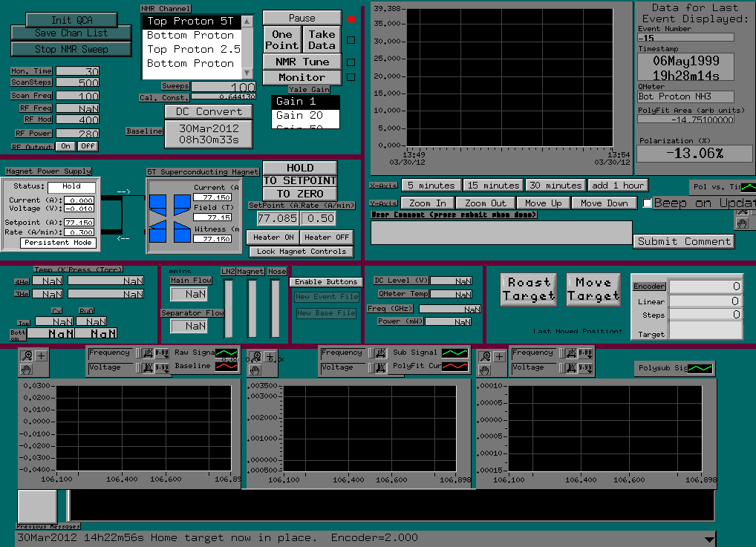This screenshot has width=756, height=547.
Task: Click hand tool beside polarization history chart
Action: [742, 223]
